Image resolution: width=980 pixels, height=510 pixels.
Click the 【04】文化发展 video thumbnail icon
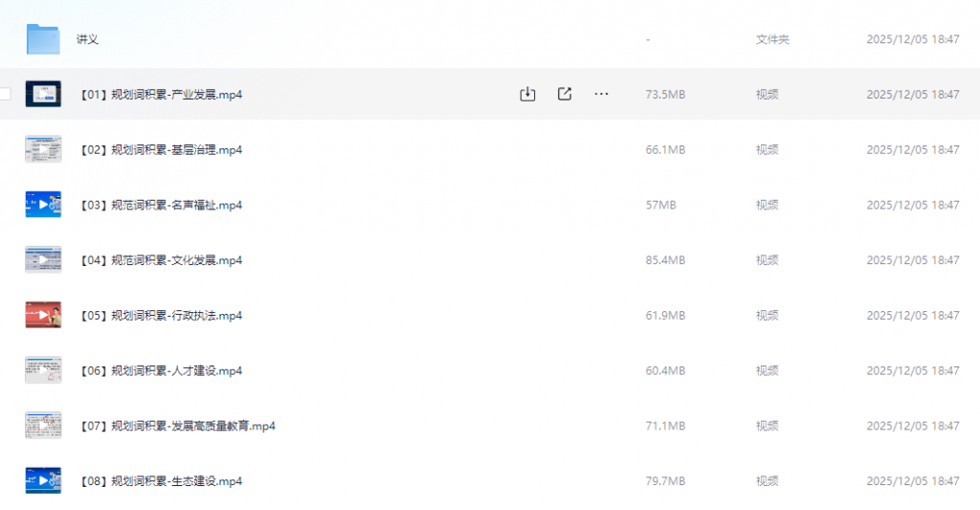(43, 259)
